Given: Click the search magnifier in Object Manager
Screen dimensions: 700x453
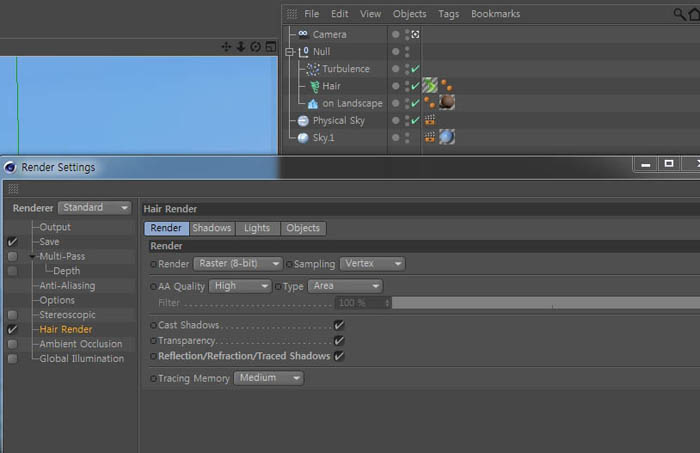Looking at the screenshot, I should (679, 14).
